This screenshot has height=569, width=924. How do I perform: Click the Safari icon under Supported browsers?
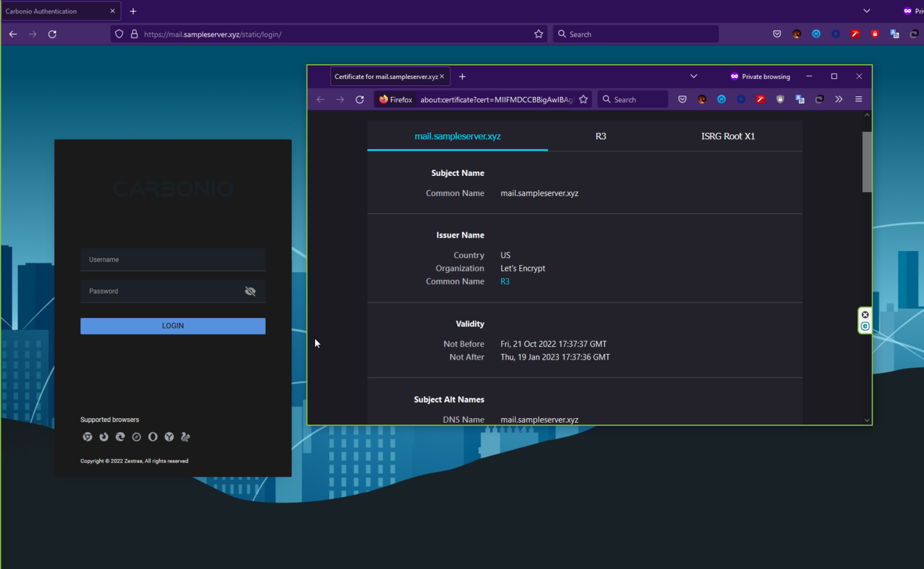pos(136,437)
